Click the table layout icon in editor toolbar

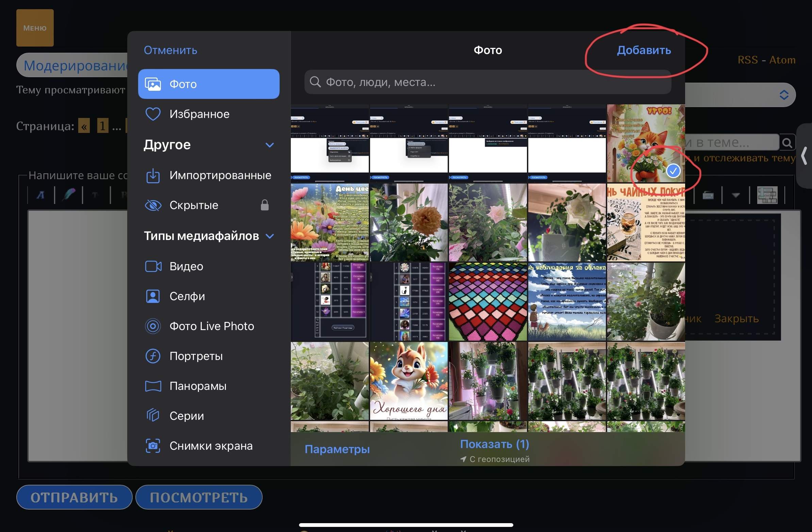coord(767,195)
